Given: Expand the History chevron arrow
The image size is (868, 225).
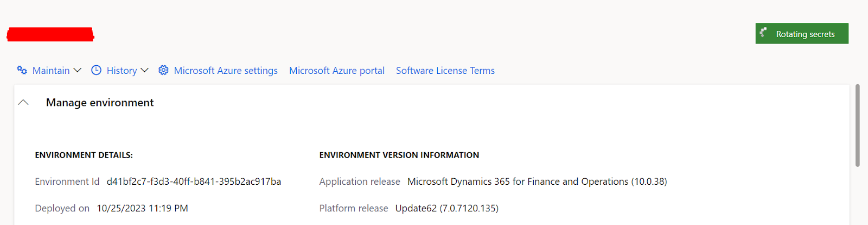Looking at the screenshot, I should coord(144,70).
